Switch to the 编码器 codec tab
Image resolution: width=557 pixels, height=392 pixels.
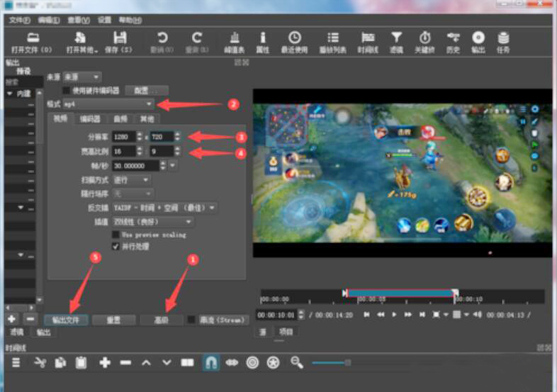(x=90, y=118)
